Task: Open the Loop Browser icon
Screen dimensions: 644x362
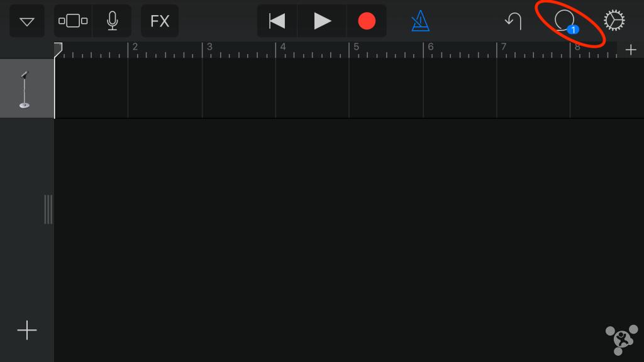Action: 565,21
